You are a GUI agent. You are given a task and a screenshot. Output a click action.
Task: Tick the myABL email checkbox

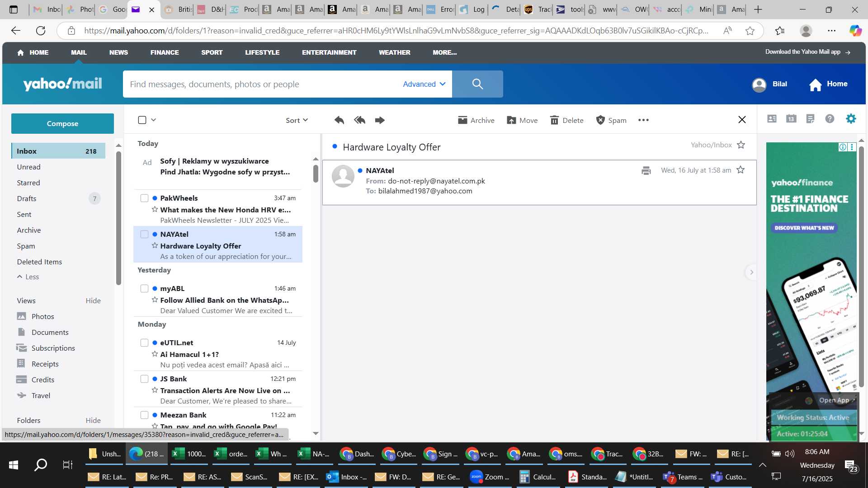point(144,288)
